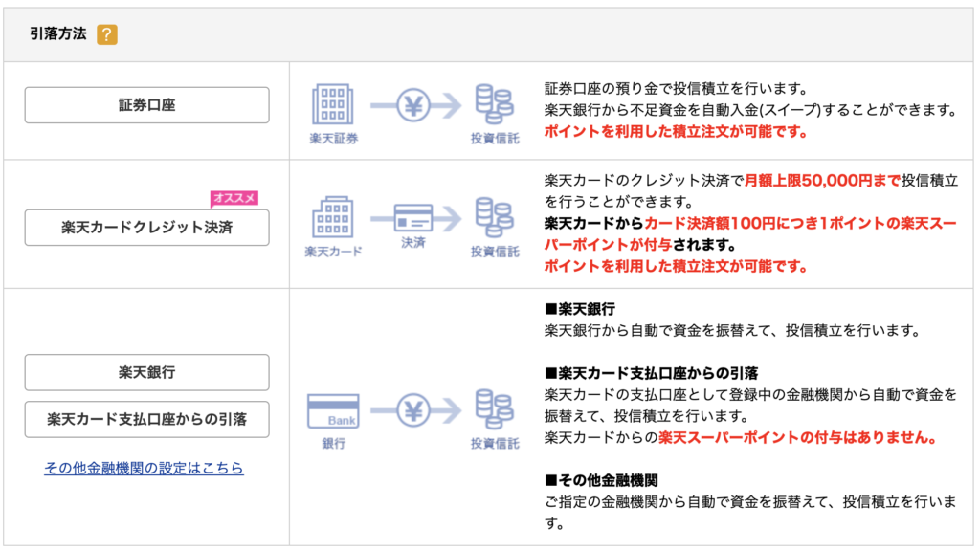This screenshot has width=980, height=550.
Task: Select the 楽天銀行 button
Action: coord(146,372)
